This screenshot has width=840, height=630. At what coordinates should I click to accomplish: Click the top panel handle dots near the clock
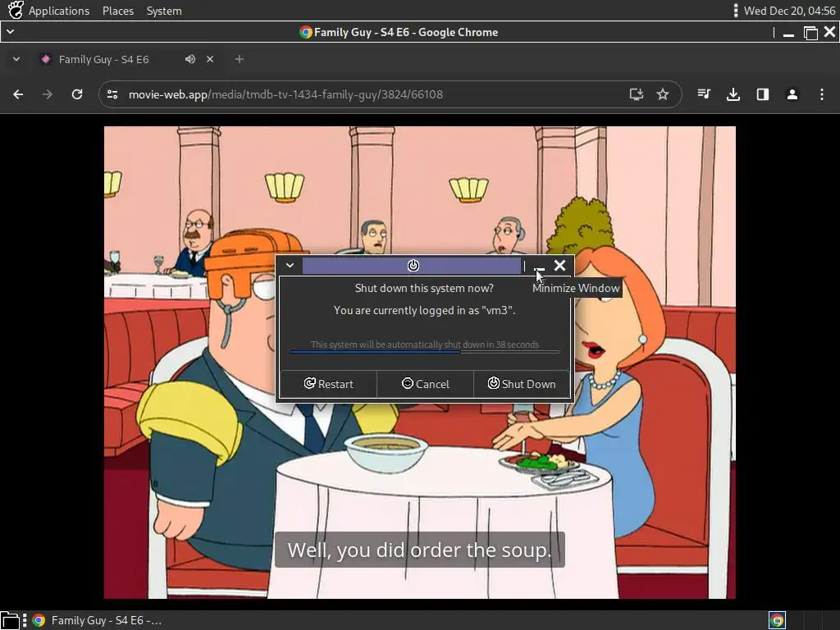(x=736, y=11)
